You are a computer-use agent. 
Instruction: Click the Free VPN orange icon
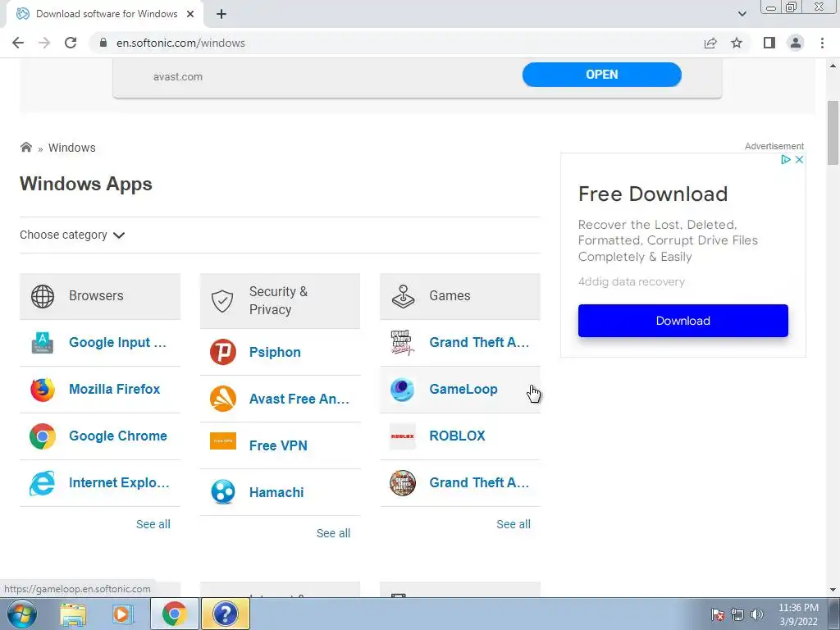click(x=223, y=441)
